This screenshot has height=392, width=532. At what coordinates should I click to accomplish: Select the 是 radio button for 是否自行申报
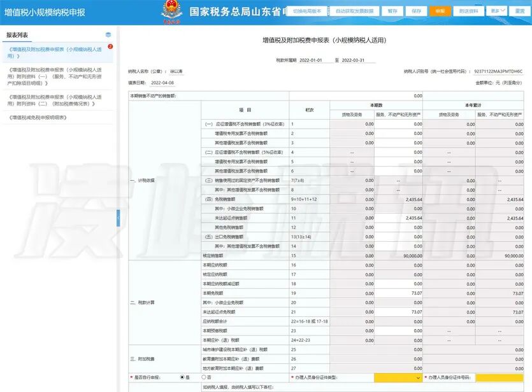[182, 377]
